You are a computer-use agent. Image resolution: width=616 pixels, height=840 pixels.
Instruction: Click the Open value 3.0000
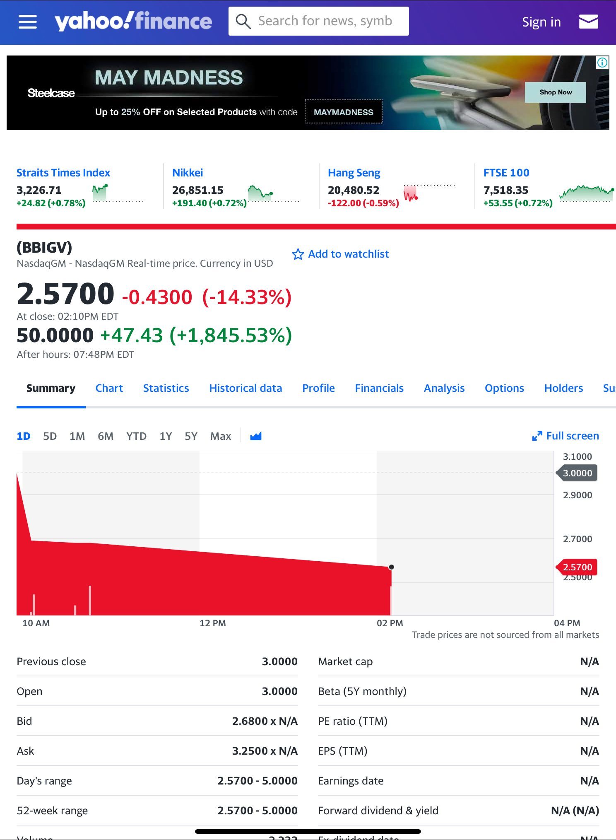pyautogui.click(x=279, y=691)
